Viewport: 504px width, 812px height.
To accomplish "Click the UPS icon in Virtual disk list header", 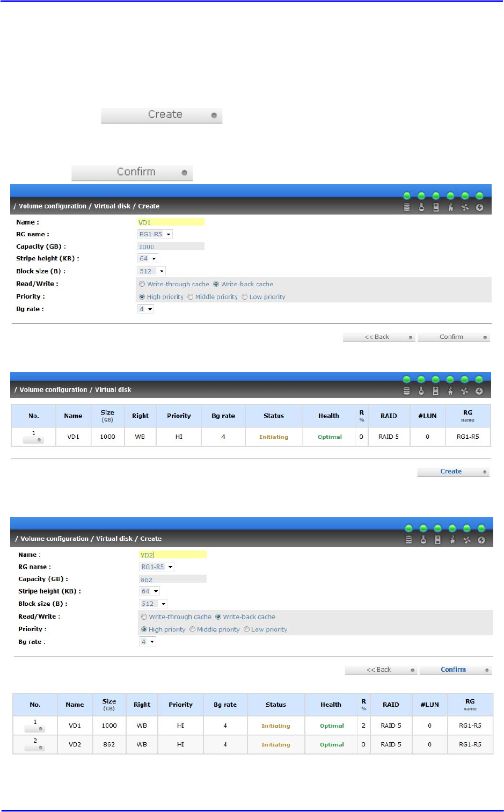I will [450, 391].
